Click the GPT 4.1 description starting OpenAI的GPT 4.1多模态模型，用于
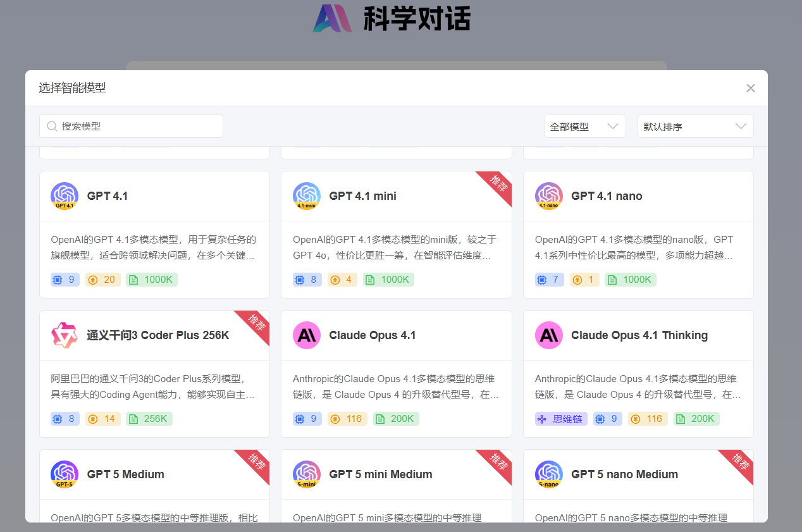The height and width of the screenshot is (532, 802). (x=154, y=248)
